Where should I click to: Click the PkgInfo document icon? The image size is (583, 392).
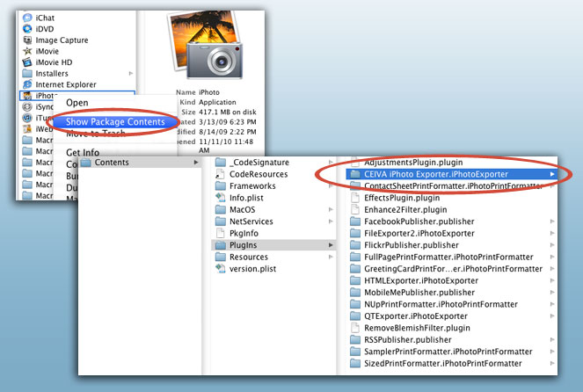221,233
